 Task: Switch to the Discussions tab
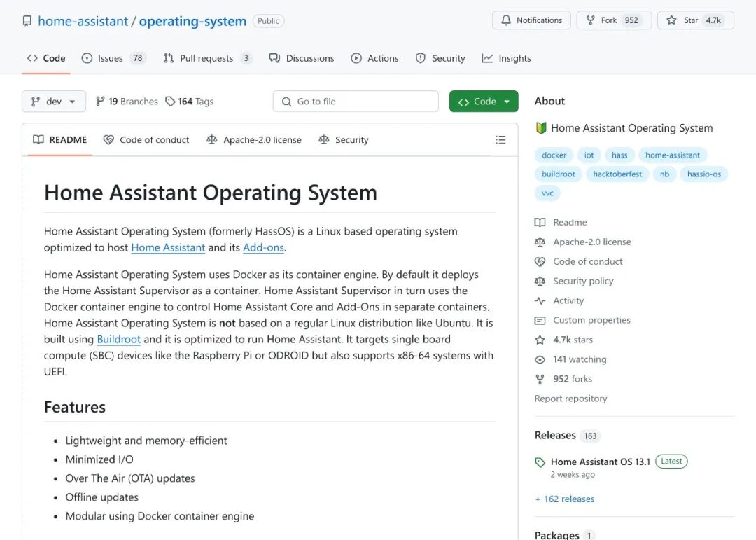pyautogui.click(x=301, y=58)
